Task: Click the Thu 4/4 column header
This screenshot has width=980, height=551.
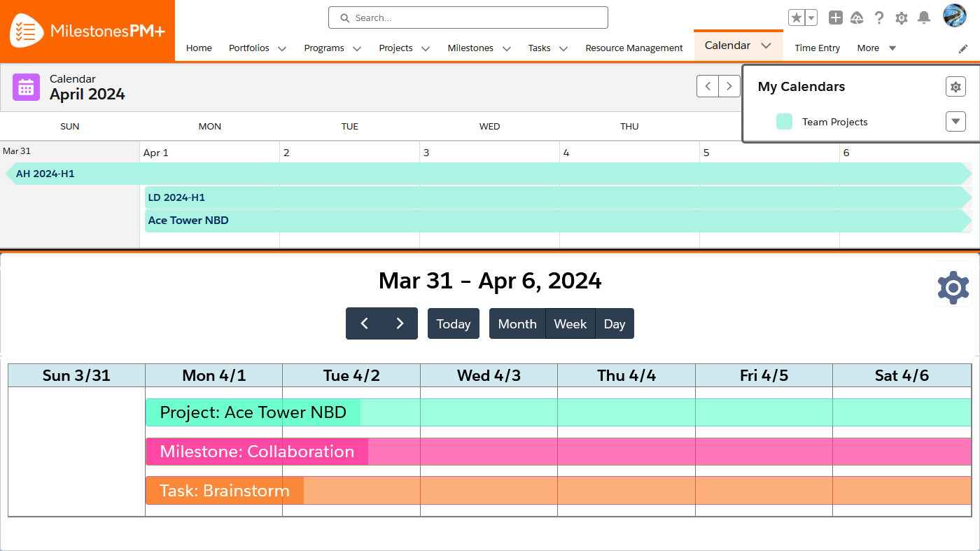Action: [x=626, y=375]
